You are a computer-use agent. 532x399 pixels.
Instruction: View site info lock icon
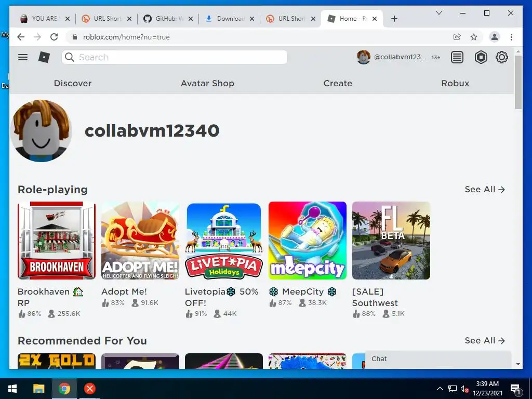tap(75, 37)
